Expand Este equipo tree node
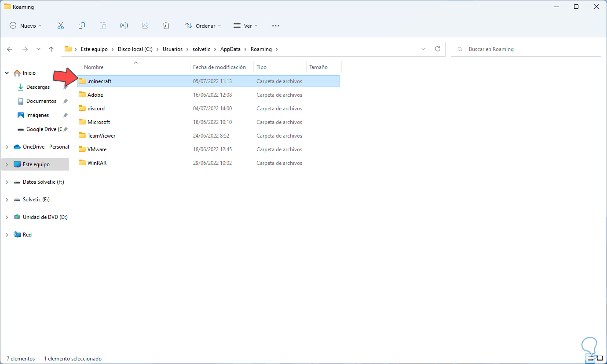607x364 pixels. [x=7, y=164]
